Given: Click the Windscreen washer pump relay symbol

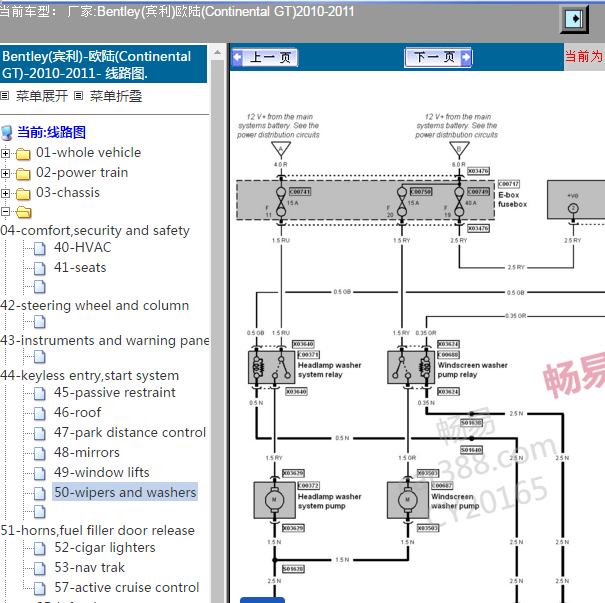Looking at the screenshot, I should [411, 367].
